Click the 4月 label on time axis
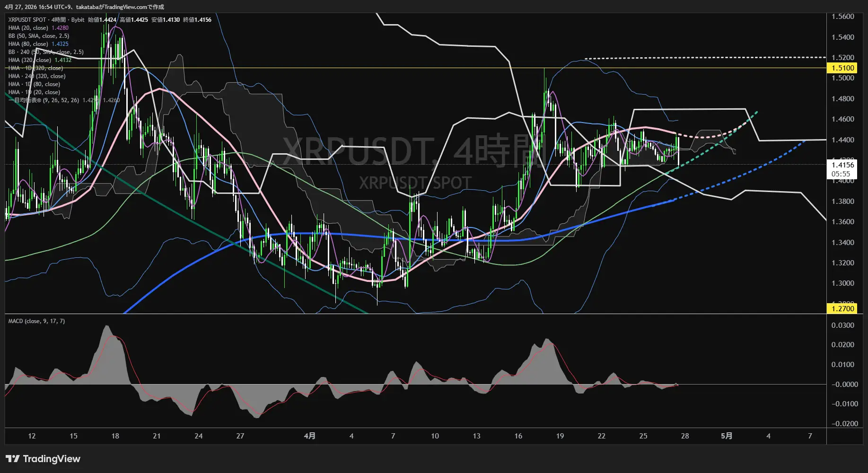Screen dimensions: 868x473 click(309, 436)
